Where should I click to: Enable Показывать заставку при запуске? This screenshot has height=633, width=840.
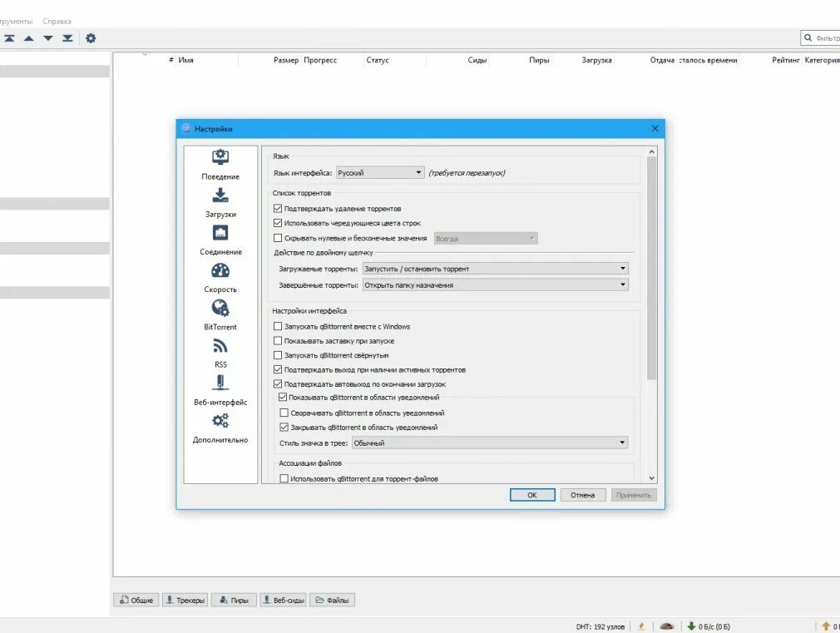click(x=278, y=340)
